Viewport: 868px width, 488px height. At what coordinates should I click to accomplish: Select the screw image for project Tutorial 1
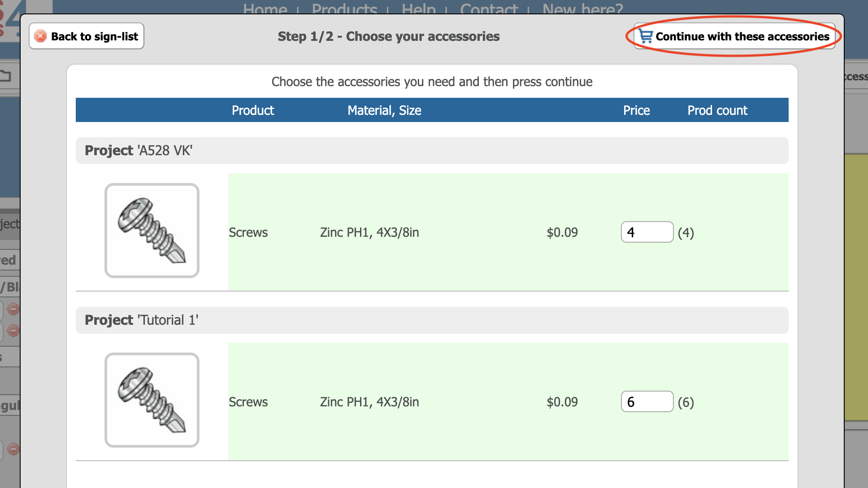[x=152, y=400]
